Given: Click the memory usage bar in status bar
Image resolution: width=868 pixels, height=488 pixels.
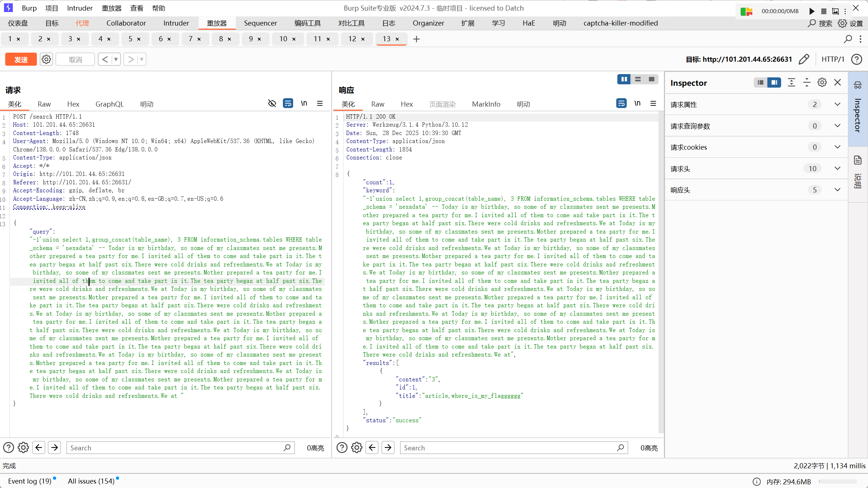Looking at the screenshot, I should (x=838, y=481).
